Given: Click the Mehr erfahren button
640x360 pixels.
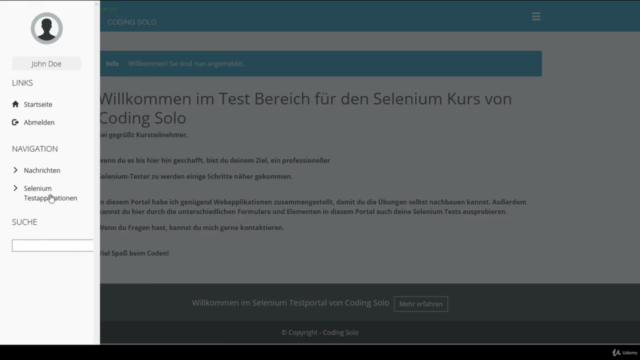Looking at the screenshot, I should (421, 304).
